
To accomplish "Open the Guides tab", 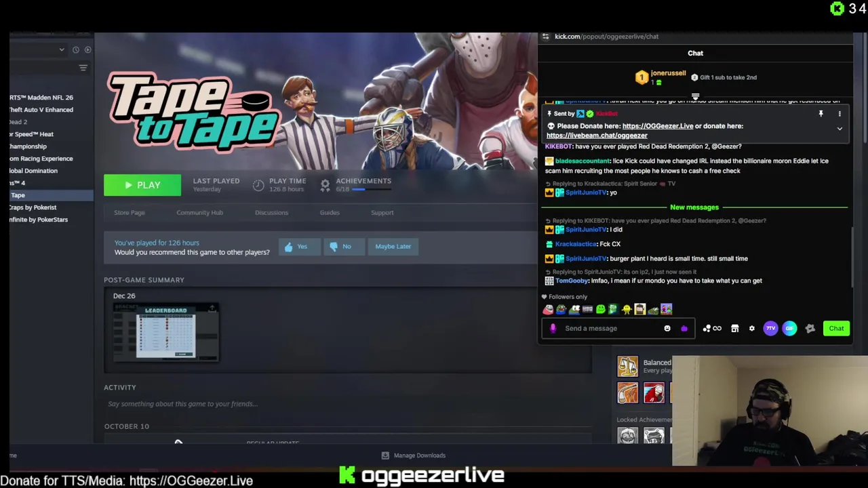I will (330, 213).
